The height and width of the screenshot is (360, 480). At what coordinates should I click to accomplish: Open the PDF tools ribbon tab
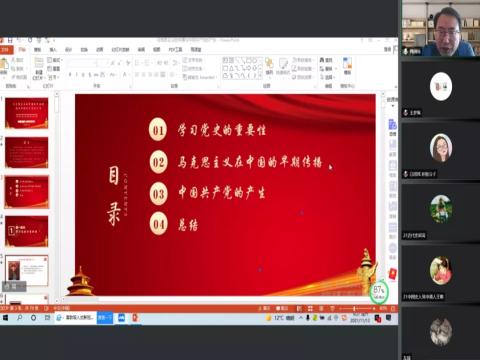click(x=175, y=49)
